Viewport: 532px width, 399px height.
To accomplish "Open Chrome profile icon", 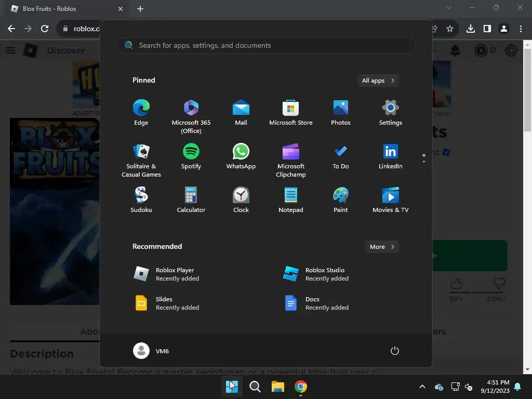I will click(504, 29).
